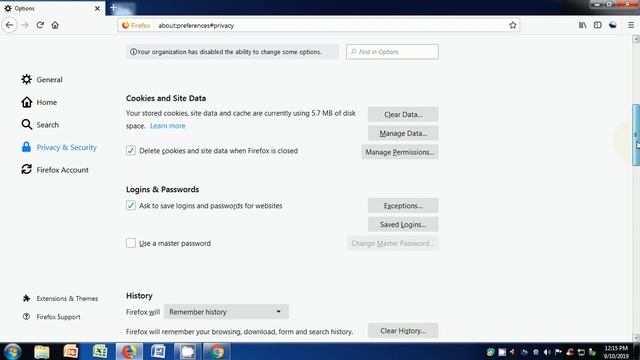Viewport: 640px width, 360px height.
Task: Go back using the back arrow
Action: pos(9,25)
